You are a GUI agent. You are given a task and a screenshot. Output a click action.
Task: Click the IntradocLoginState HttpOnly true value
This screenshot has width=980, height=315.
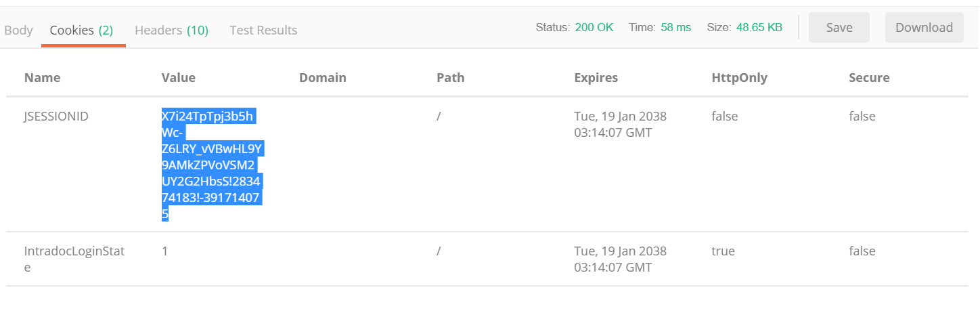coord(723,251)
